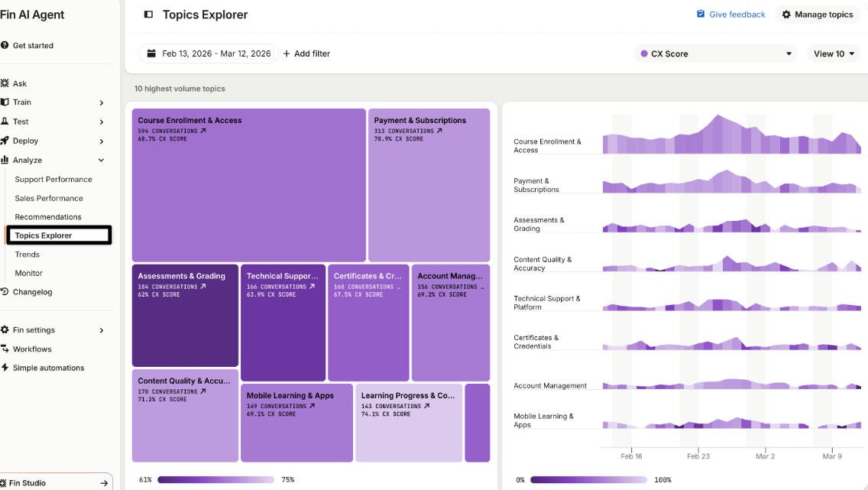The image size is (868, 490).
Task: Open the View 10 dropdown
Action: tap(833, 54)
